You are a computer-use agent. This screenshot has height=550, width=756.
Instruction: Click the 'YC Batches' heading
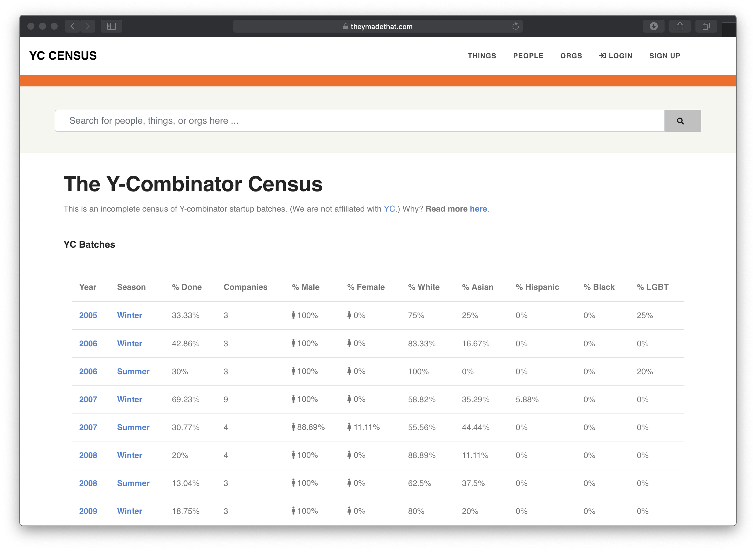(x=89, y=244)
